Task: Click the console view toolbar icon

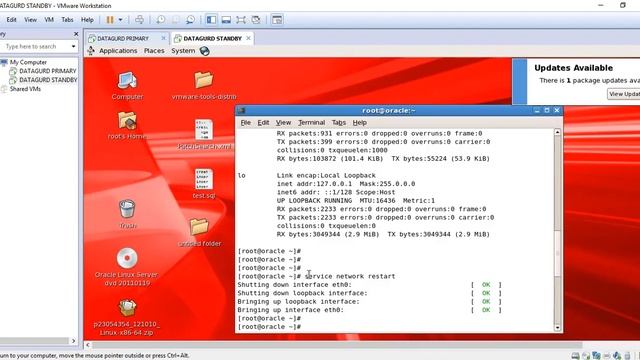Action: click(277, 20)
